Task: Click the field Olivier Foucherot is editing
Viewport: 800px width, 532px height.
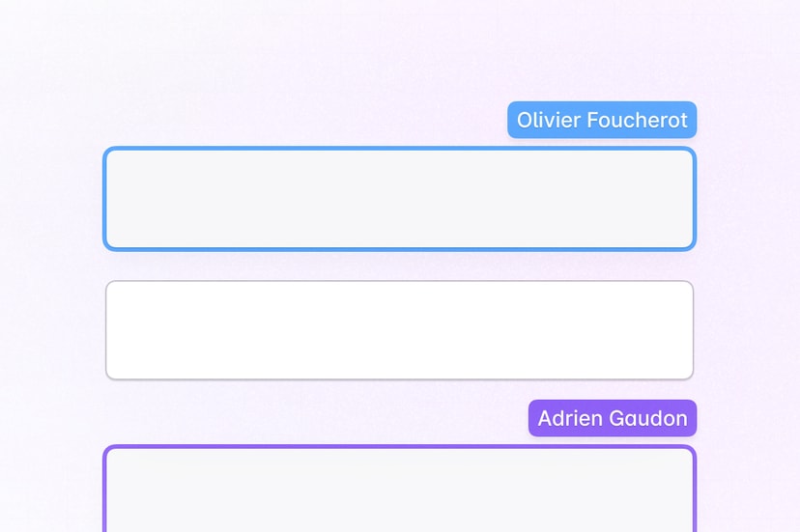Action: pos(399,199)
